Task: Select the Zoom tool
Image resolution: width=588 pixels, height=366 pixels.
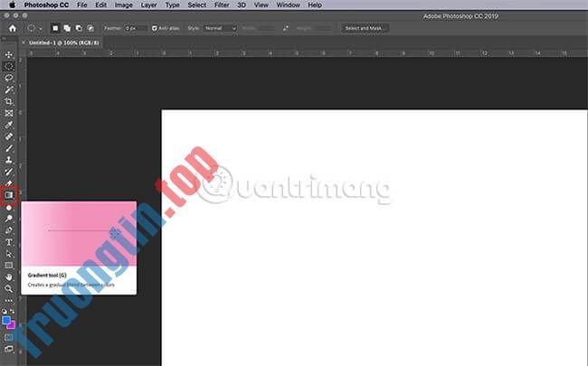Action: click(9, 289)
